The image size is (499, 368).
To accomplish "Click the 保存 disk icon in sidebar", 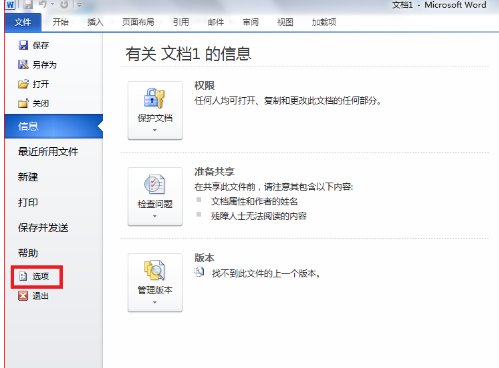I will pos(23,45).
